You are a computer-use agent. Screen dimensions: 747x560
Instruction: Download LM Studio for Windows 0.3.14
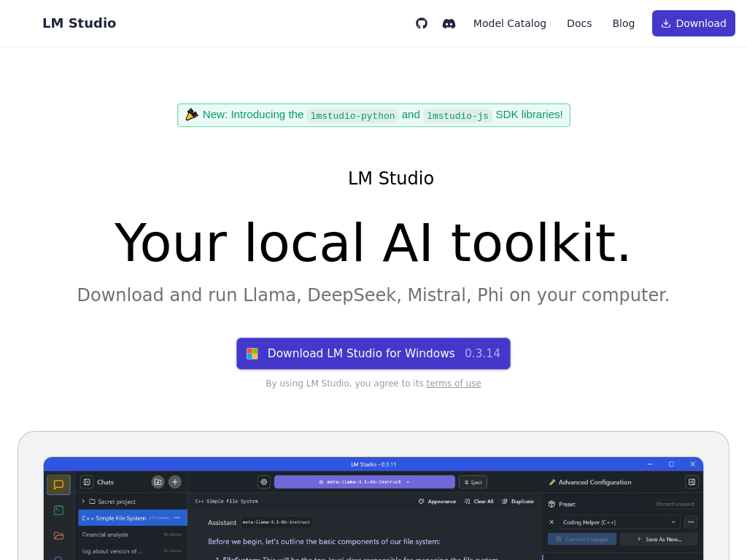(373, 354)
